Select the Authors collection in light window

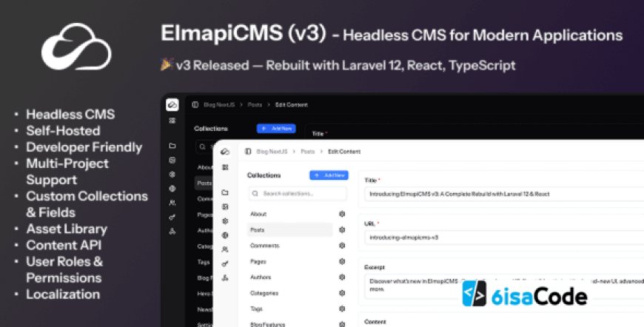pos(261,277)
